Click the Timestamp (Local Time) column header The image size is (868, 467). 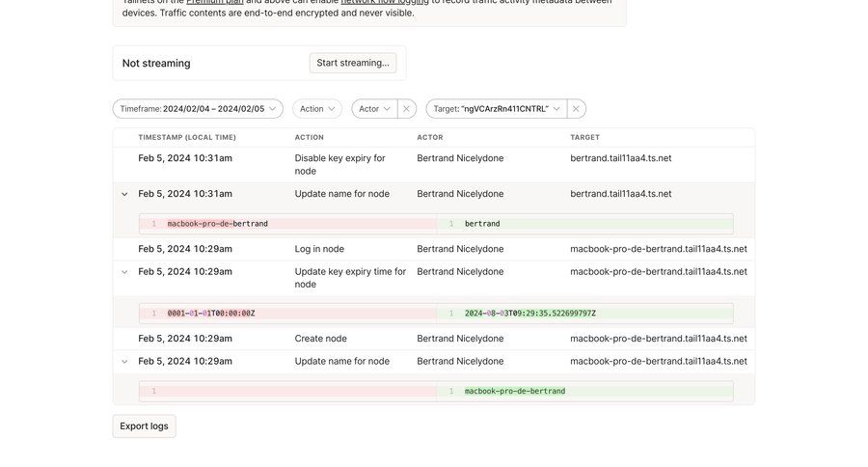coord(187,137)
